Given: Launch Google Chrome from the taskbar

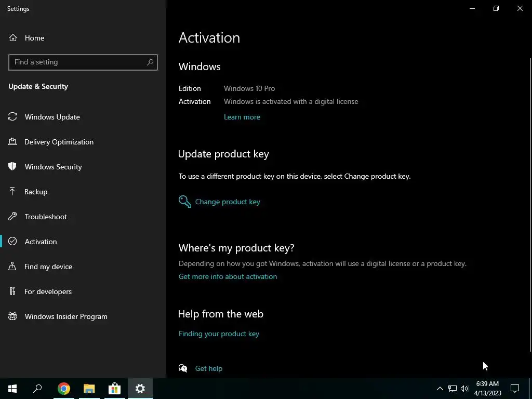Looking at the screenshot, I should tap(64, 389).
